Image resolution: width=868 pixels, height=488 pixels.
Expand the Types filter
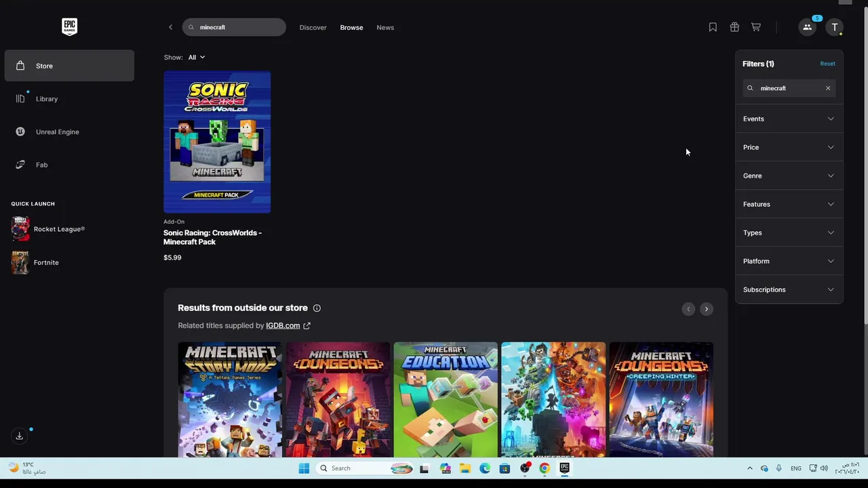789,232
